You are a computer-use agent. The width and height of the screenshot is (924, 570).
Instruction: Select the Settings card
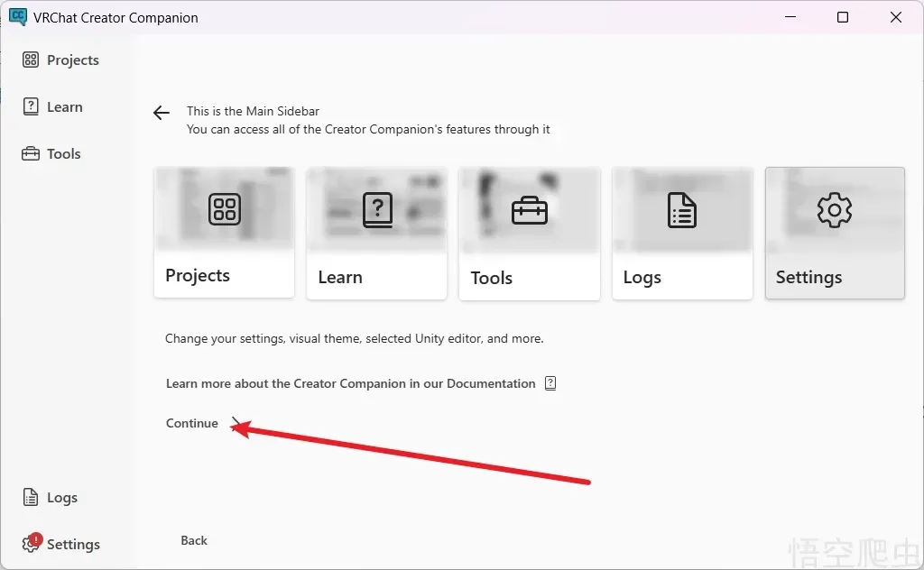tap(835, 234)
